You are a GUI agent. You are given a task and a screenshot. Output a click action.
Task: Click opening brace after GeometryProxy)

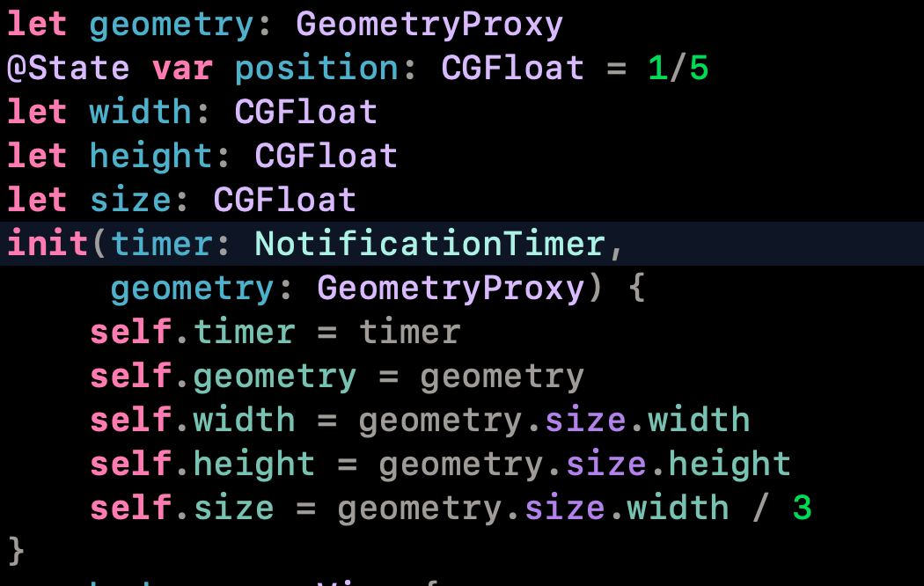[637, 289]
